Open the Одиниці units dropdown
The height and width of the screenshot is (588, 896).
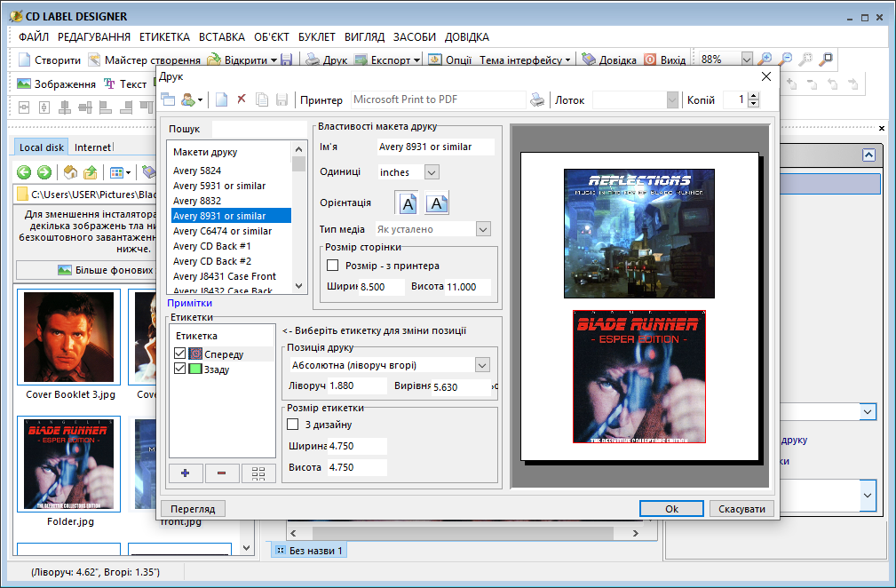tap(432, 172)
